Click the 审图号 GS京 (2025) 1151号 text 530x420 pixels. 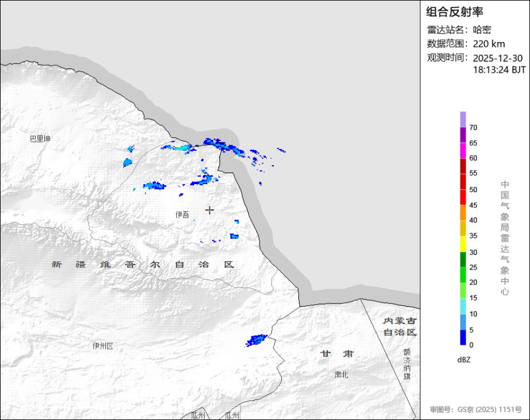pyautogui.click(x=476, y=410)
